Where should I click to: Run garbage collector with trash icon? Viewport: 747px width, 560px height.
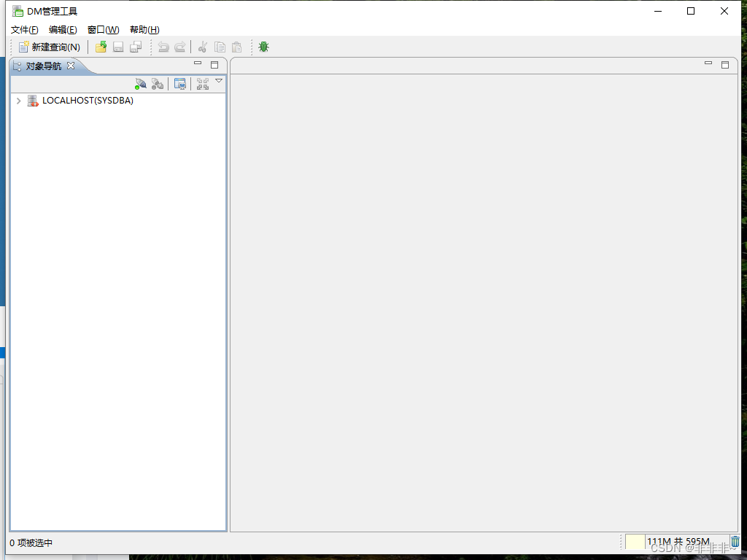tap(735, 542)
